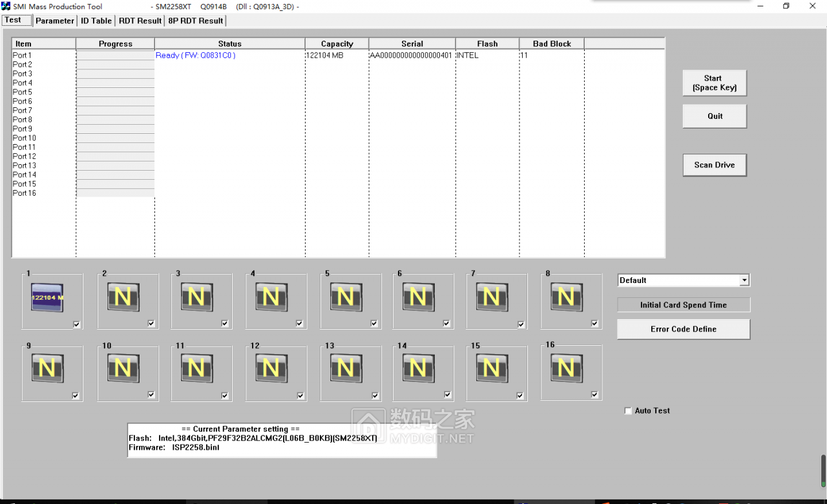Uncheck the port 8 enable checkbox

594,324
